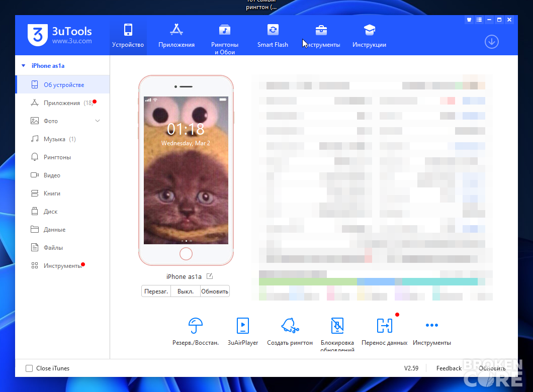
Task: Open sidebar Приложения (18) item
Action: coord(62,103)
